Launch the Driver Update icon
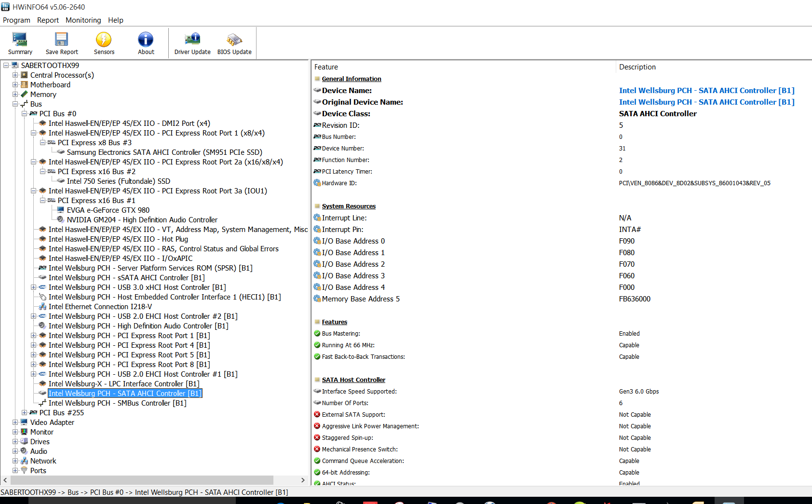 192,39
